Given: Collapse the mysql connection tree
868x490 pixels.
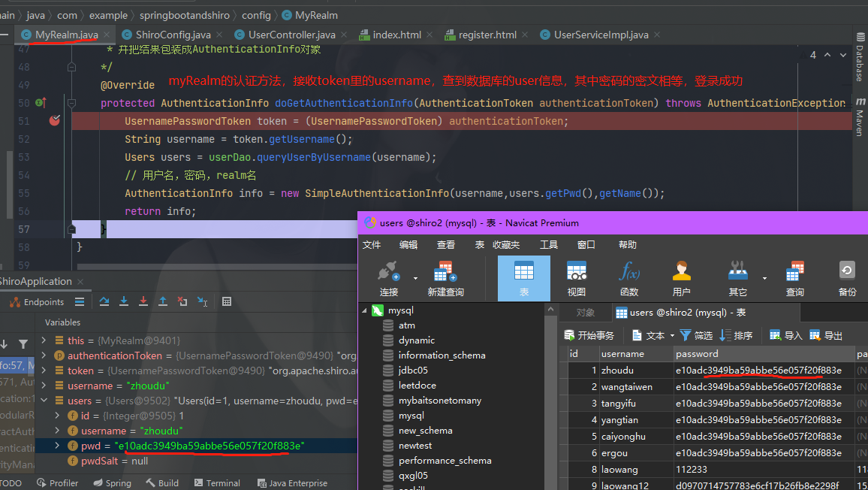Looking at the screenshot, I should (366, 310).
